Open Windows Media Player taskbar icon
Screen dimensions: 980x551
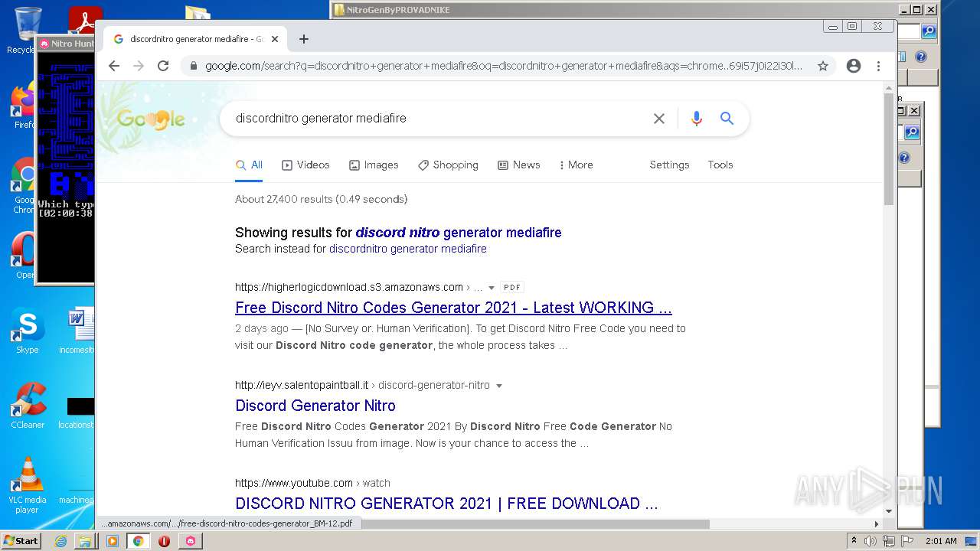pos(113,541)
